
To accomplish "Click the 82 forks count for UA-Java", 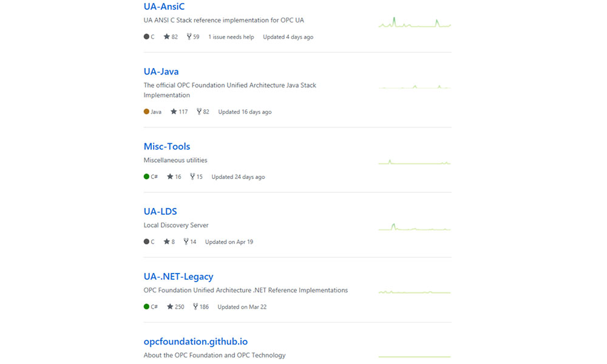I will pos(206,112).
